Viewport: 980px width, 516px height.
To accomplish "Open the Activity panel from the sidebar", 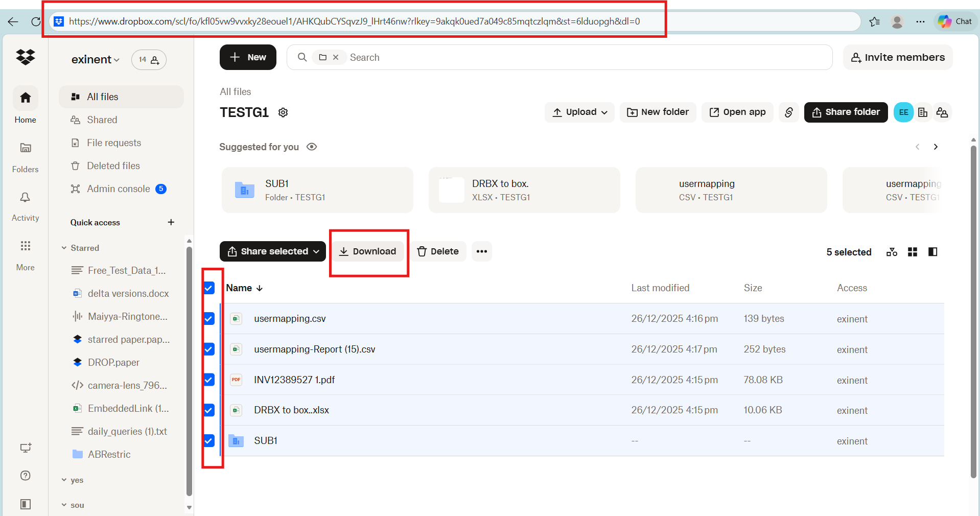I will click(x=25, y=204).
